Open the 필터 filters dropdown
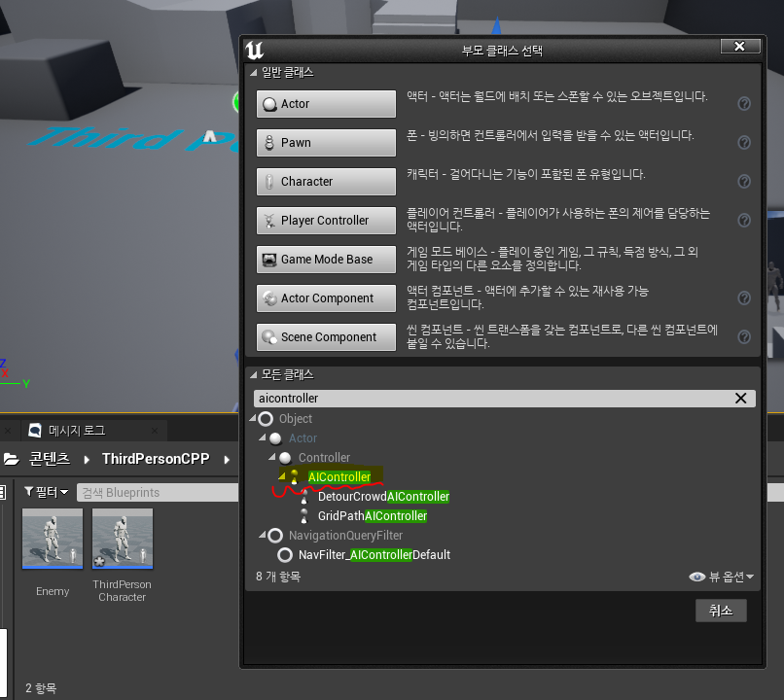Image resolution: width=784 pixels, height=700 pixels. tap(46, 492)
